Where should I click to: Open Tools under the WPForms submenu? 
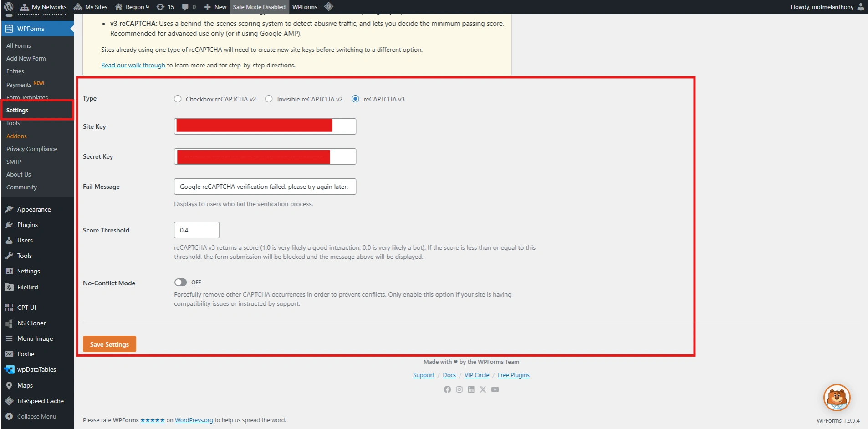point(13,123)
